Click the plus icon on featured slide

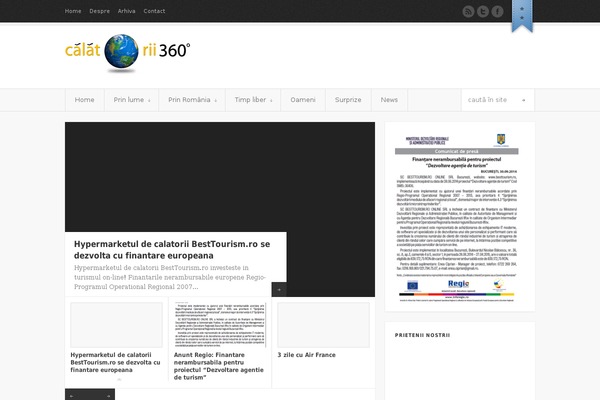point(279,289)
